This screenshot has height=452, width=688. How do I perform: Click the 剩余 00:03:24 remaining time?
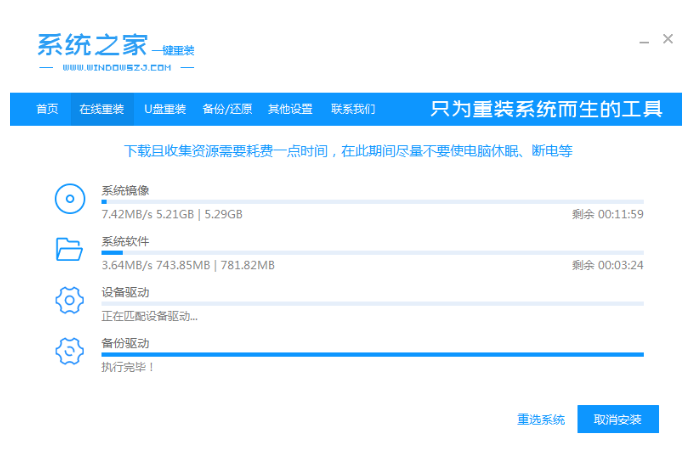coord(607,265)
